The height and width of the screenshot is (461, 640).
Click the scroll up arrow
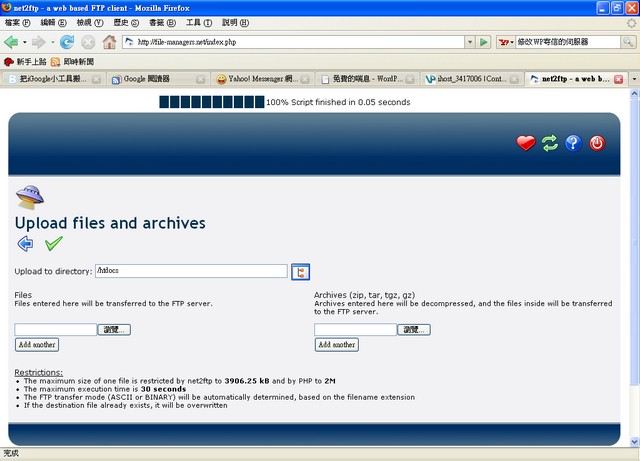pos(634,94)
